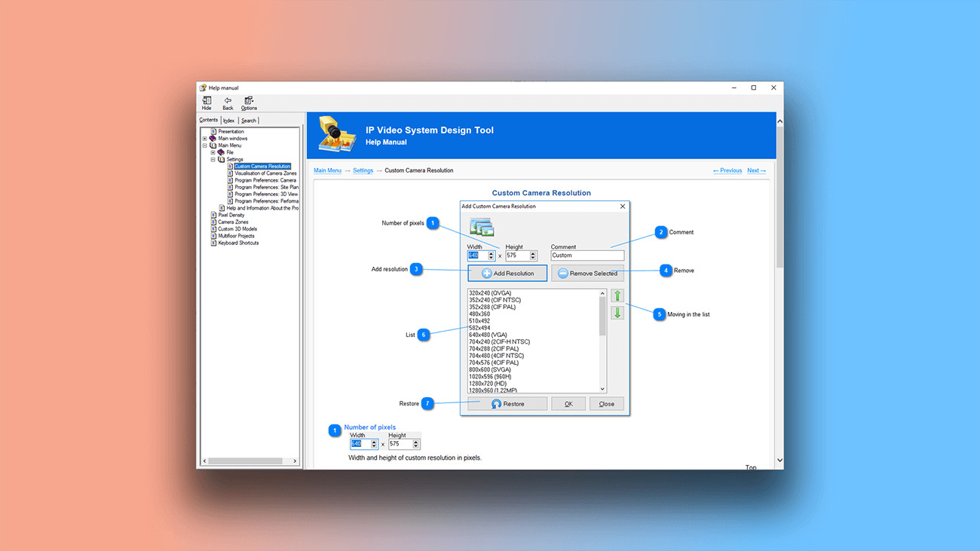Click the Remove Selected button
Screen dimensions: 980x551
(588, 273)
